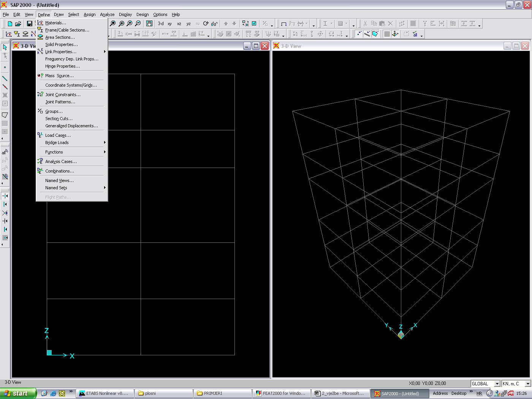
Task: Select the Draw Frame/Cable line tool
Action: (x=5, y=78)
